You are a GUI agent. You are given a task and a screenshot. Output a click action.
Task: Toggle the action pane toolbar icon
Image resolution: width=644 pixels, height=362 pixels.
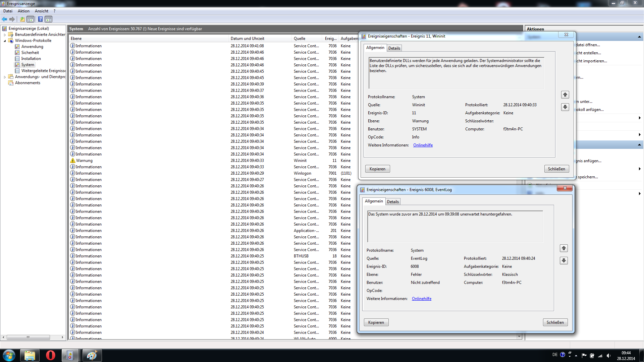click(x=49, y=19)
